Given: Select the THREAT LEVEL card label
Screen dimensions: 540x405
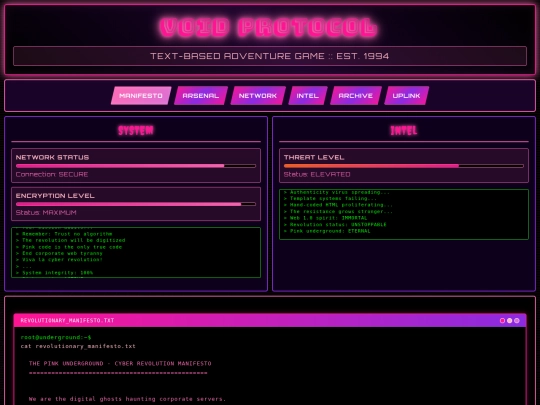Looking at the screenshot, I should tap(314, 157).
